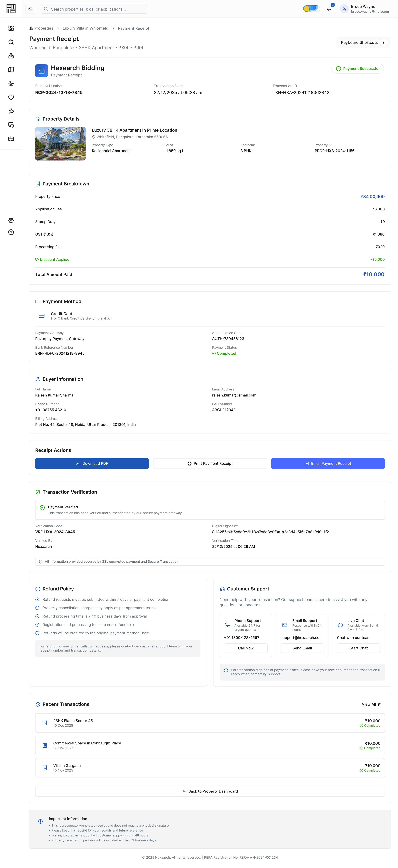This screenshot has width=398, height=868.
Task: Click Print Payment Receipt button
Action: 210,464
